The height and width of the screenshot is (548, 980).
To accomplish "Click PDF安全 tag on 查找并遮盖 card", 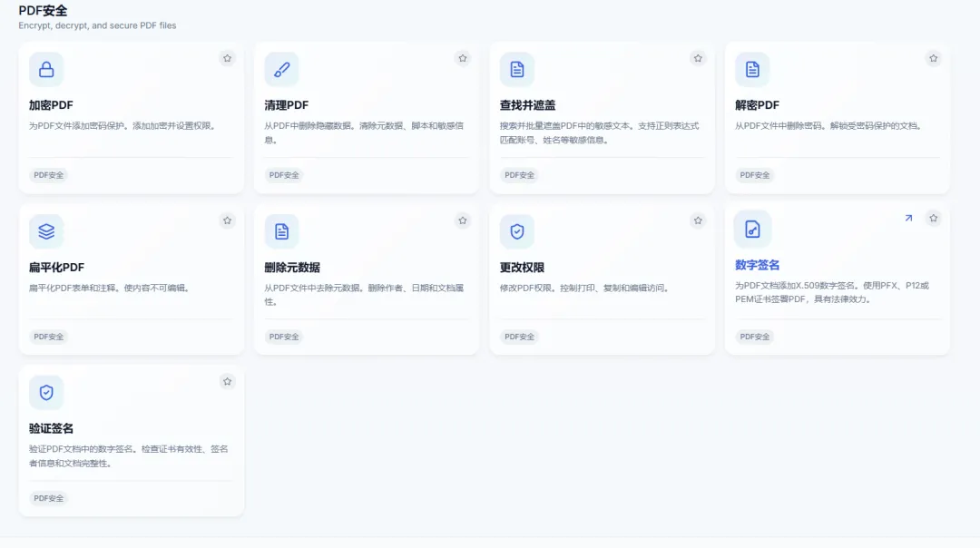I will pyautogui.click(x=519, y=175).
